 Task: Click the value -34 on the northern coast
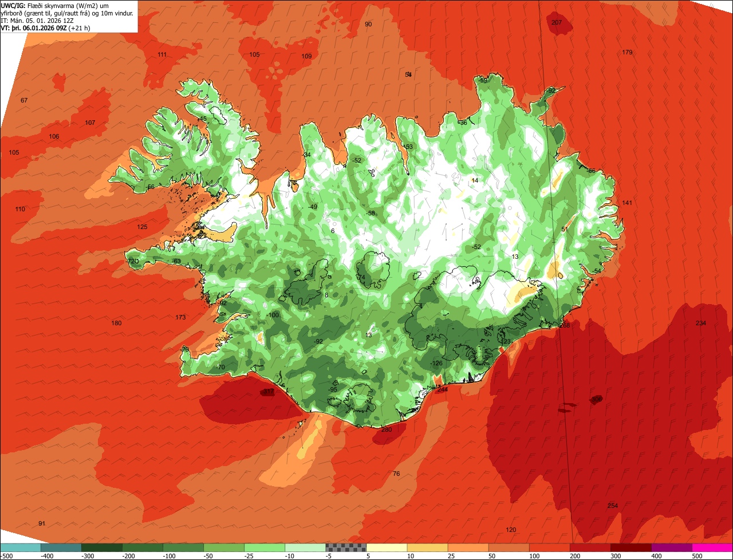click(306, 155)
